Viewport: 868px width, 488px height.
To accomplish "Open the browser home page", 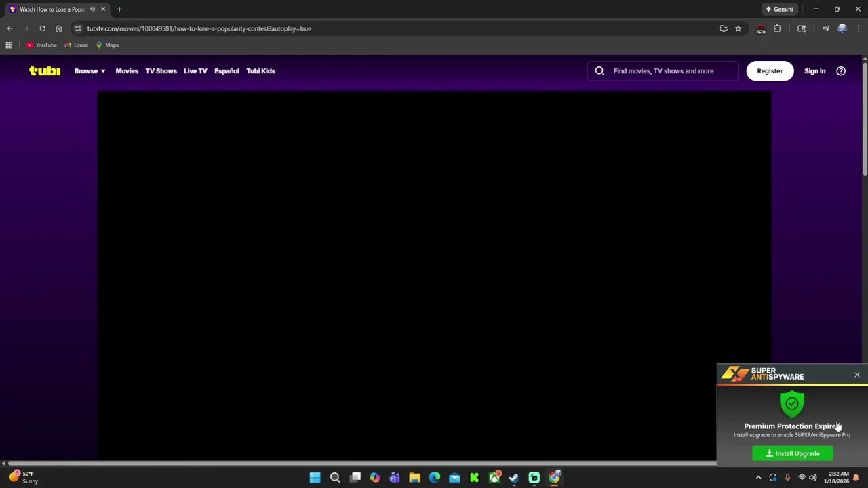I will click(x=58, y=28).
